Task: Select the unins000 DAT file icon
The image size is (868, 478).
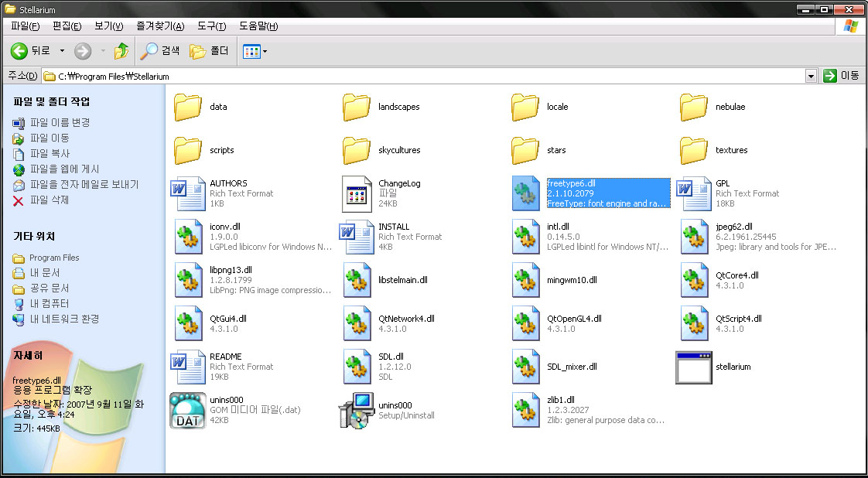Action: pos(188,411)
